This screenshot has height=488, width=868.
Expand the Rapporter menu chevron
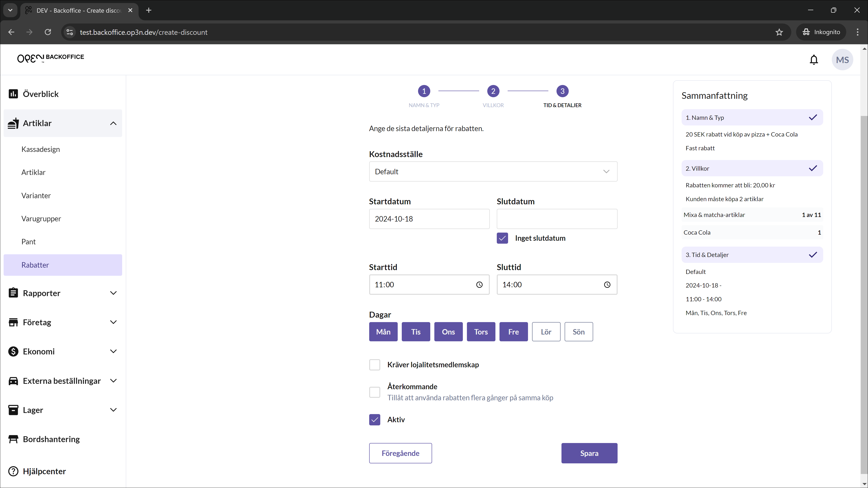point(113,293)
